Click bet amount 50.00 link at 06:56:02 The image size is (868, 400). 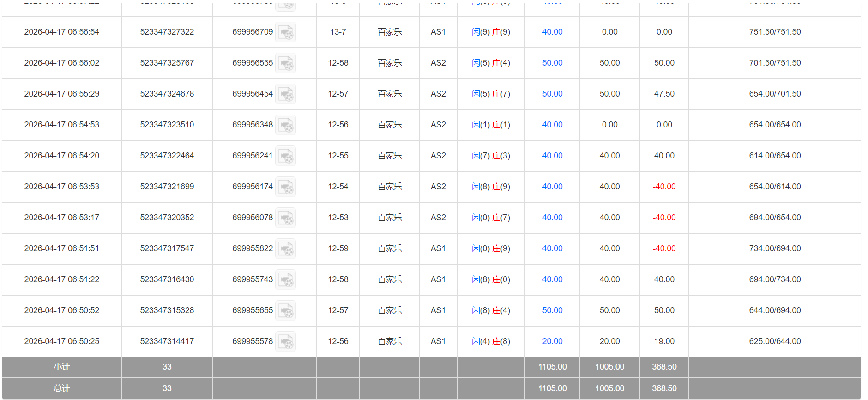click(552, 63)
